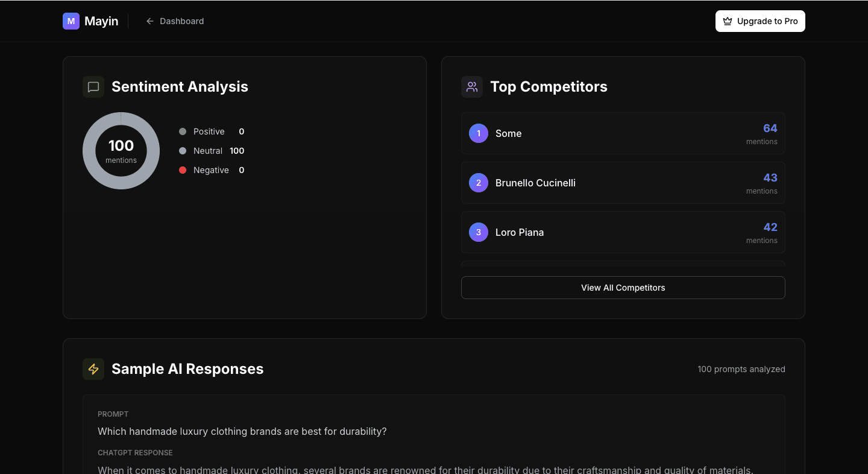The height and width of the screenshot is (474, 868).
Task: Select the Sentiment Analysis speech bubble icon
Action: pos(93,86)
